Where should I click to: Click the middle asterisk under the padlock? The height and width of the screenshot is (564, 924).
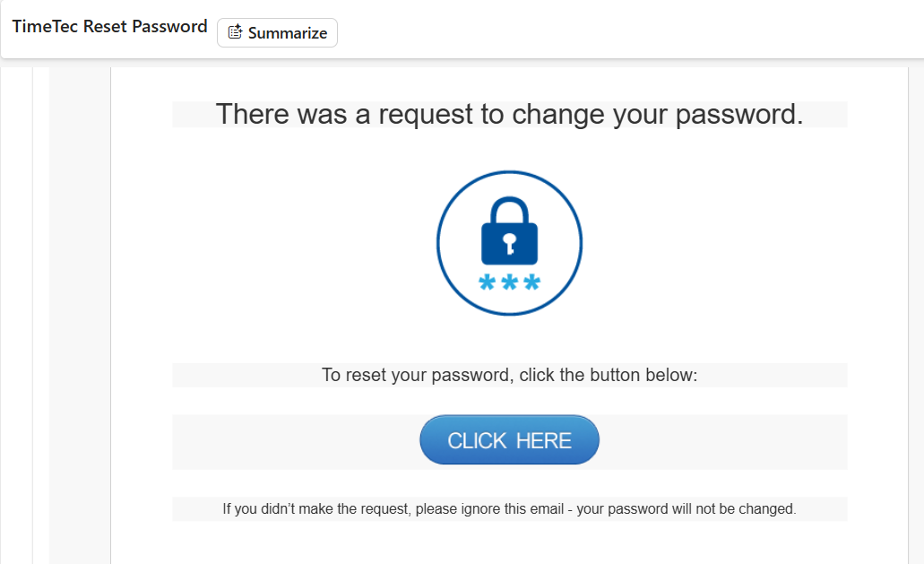click(x=510, y=284)
